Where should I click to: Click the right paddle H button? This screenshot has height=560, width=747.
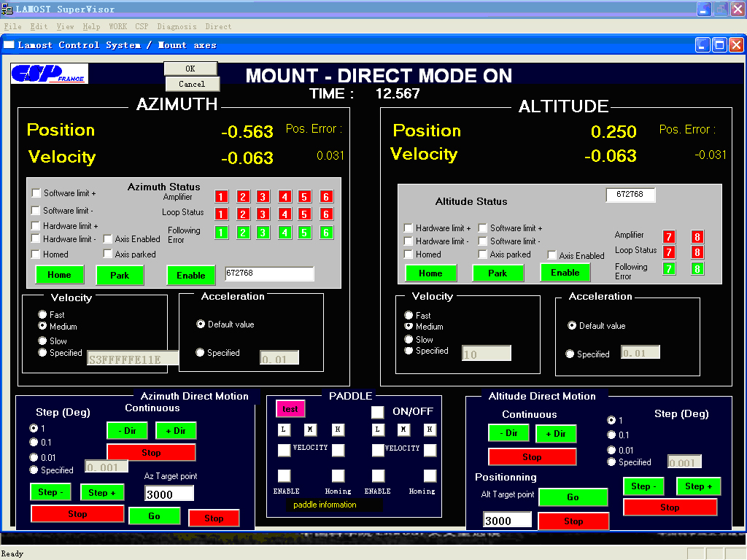click(x=429, y=429)
